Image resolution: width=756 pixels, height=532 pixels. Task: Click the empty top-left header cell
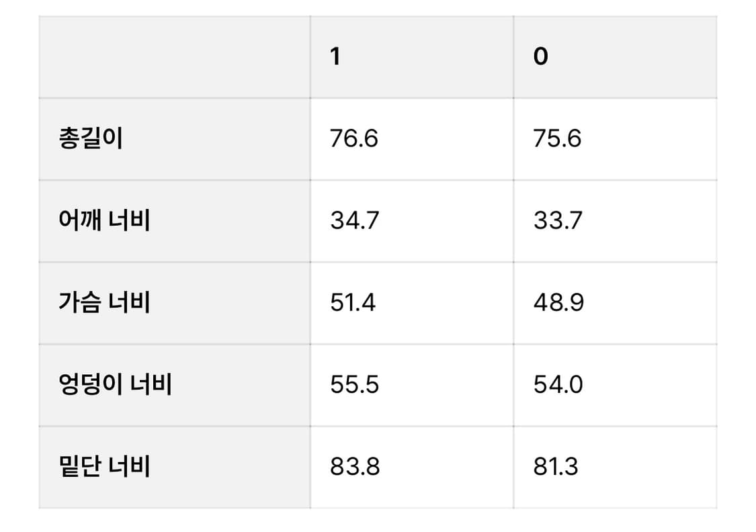174,57
